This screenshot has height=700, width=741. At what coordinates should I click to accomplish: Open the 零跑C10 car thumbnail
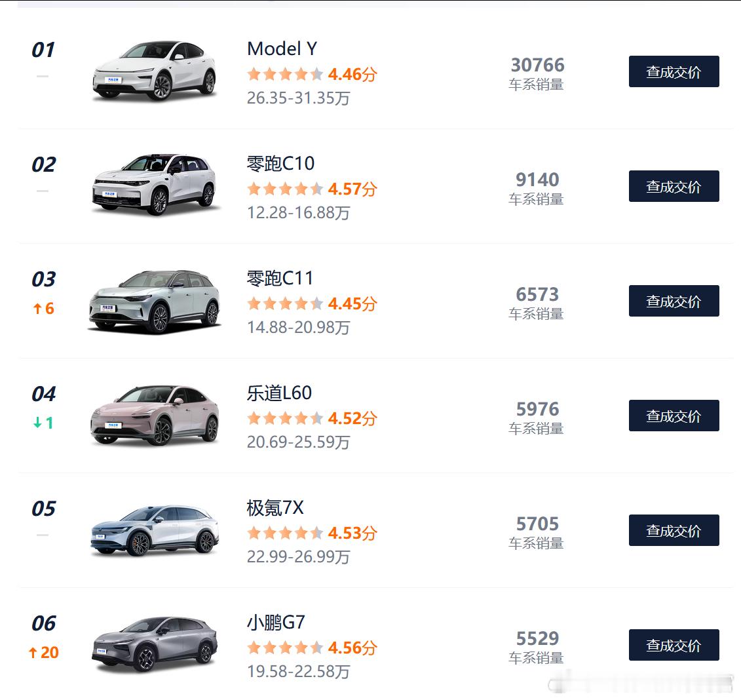pos(155,185)
